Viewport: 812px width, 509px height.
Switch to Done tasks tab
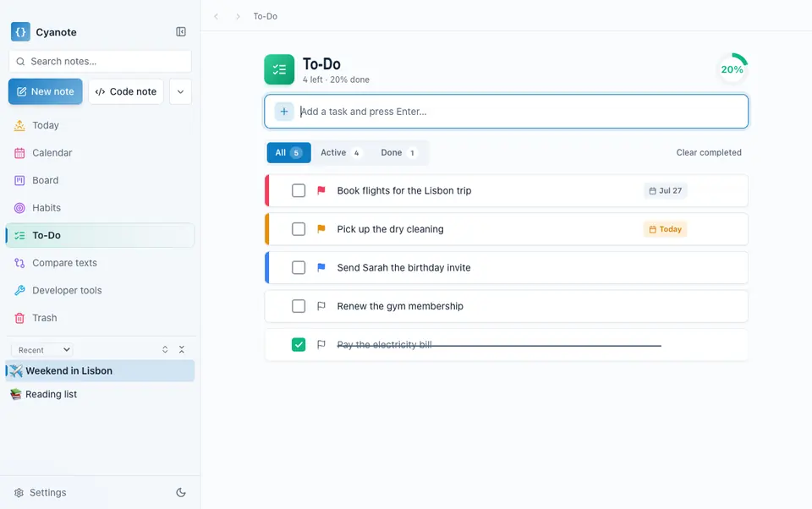tap(398, 153)
